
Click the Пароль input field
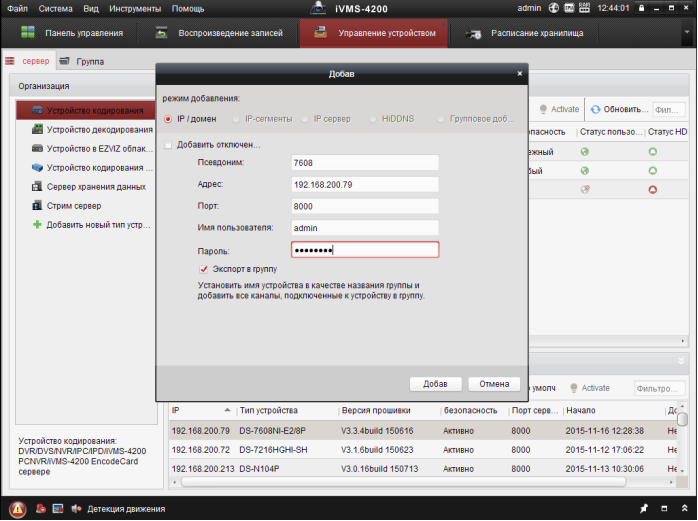[x=365, y=250]
